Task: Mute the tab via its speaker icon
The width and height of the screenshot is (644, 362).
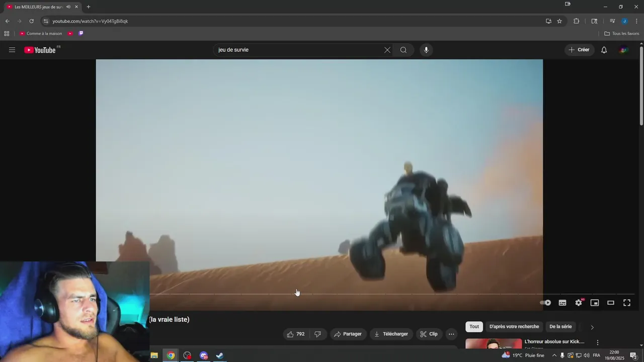Action: pyautogui.click(x=68, y=7)
